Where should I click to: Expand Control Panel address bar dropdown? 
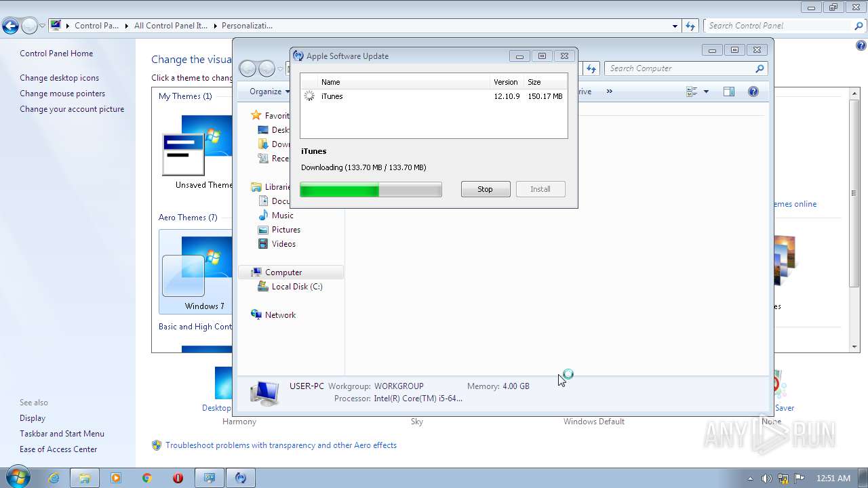(x=675, y=26)
